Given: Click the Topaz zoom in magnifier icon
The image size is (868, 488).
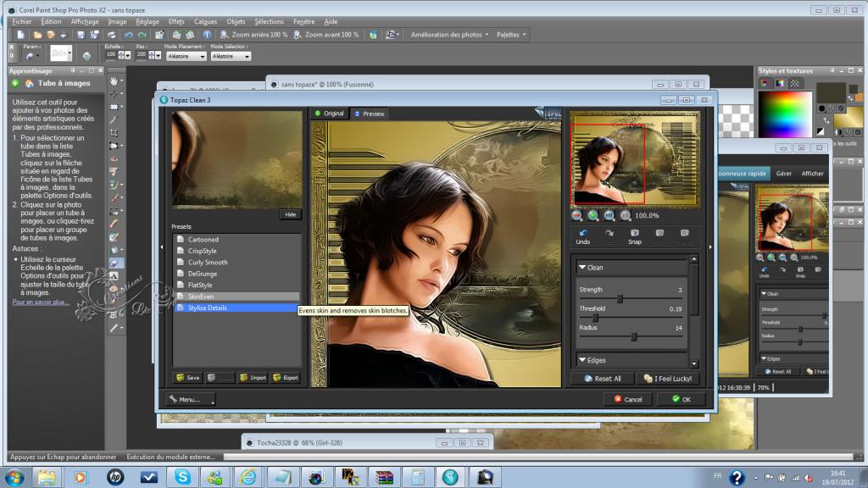Looking at the screenshot, I should (593, 216).
